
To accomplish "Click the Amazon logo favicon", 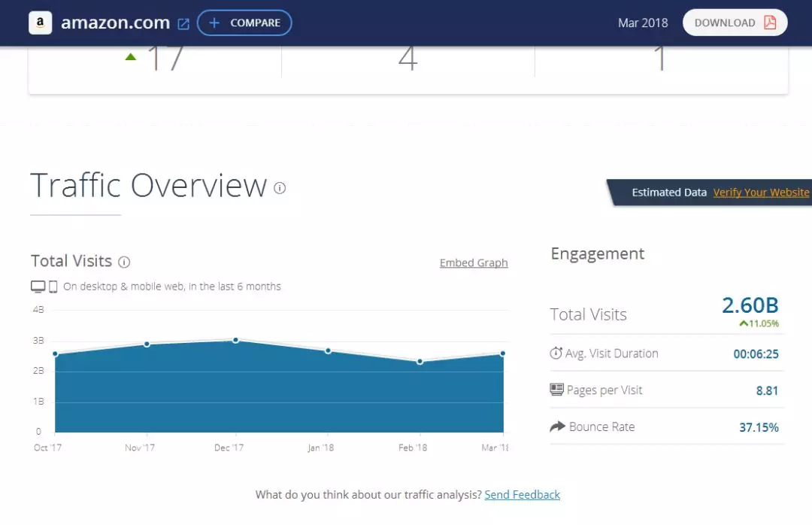I will click(x=40, y=23).
